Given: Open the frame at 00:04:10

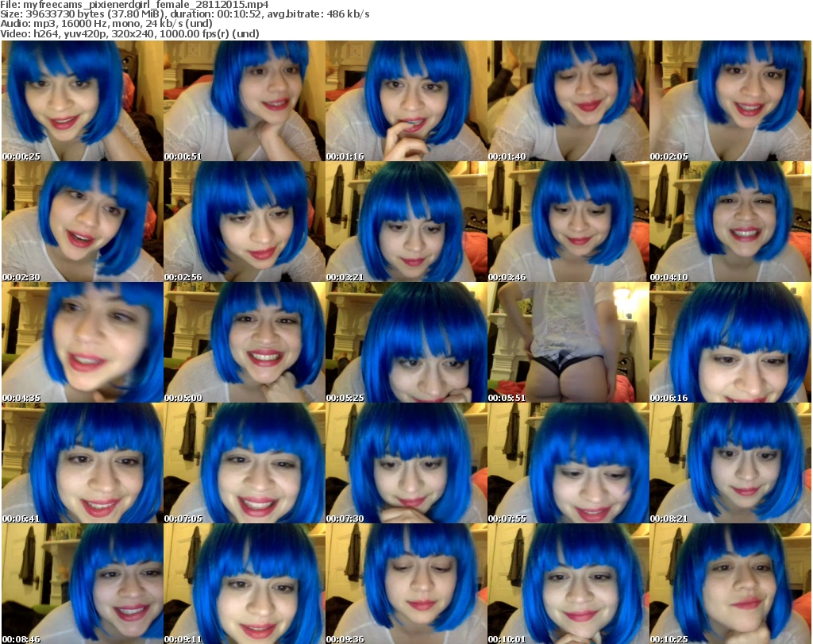Looking at the screenshot, I should pyautogui.click(x=730, y=222).
